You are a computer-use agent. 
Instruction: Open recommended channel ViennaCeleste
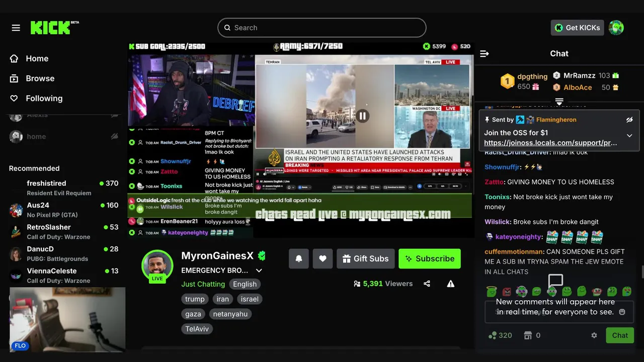64,276
